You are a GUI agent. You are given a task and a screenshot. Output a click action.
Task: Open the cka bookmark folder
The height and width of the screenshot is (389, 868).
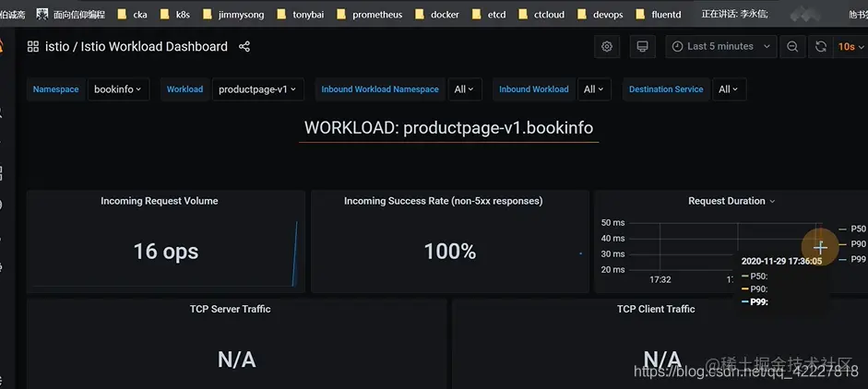pos(133,15)
